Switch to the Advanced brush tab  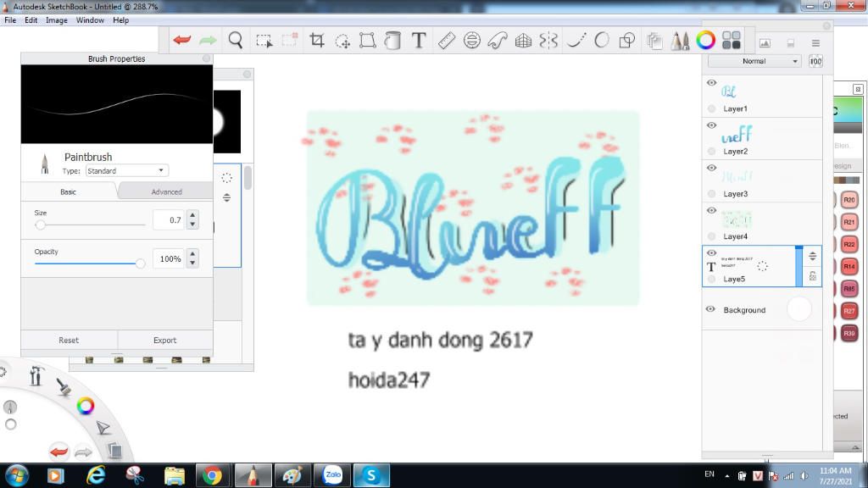pyautogui.click(x=166, y=192)
